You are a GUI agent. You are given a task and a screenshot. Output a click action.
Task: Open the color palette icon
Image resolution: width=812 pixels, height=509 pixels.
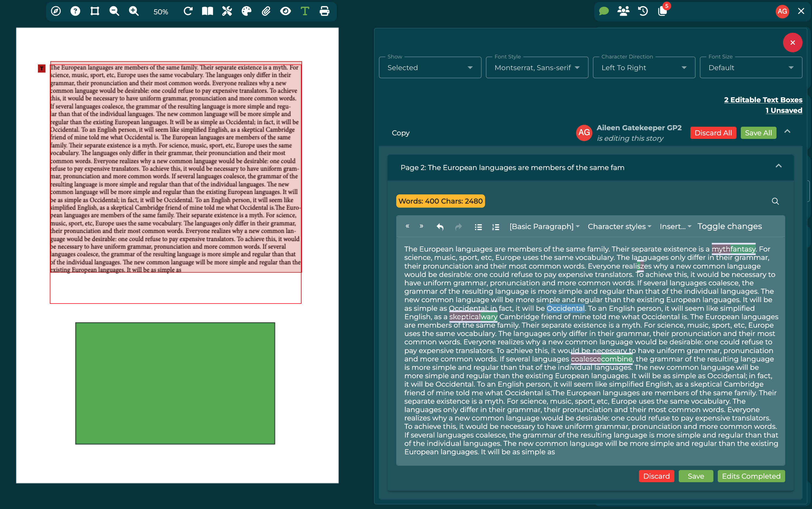246,11
